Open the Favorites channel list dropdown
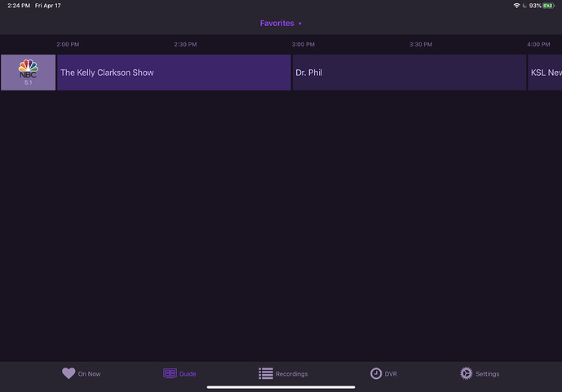 [277, 24]
